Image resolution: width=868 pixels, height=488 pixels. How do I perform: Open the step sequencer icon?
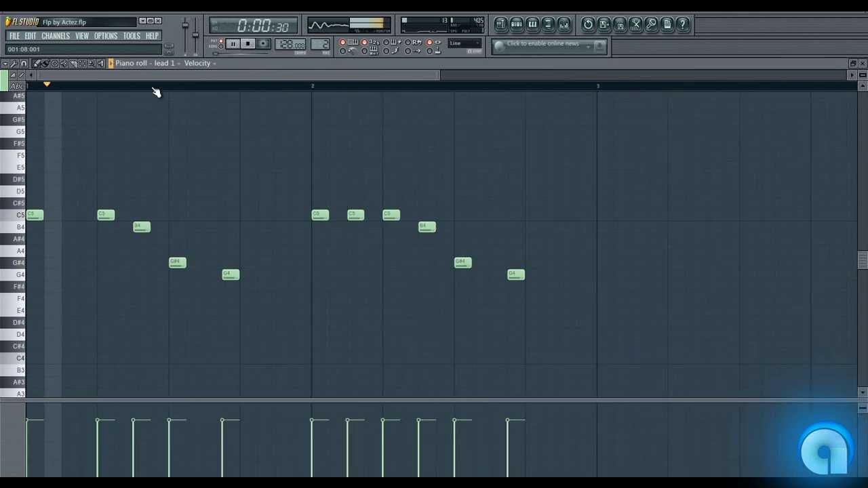516,24
